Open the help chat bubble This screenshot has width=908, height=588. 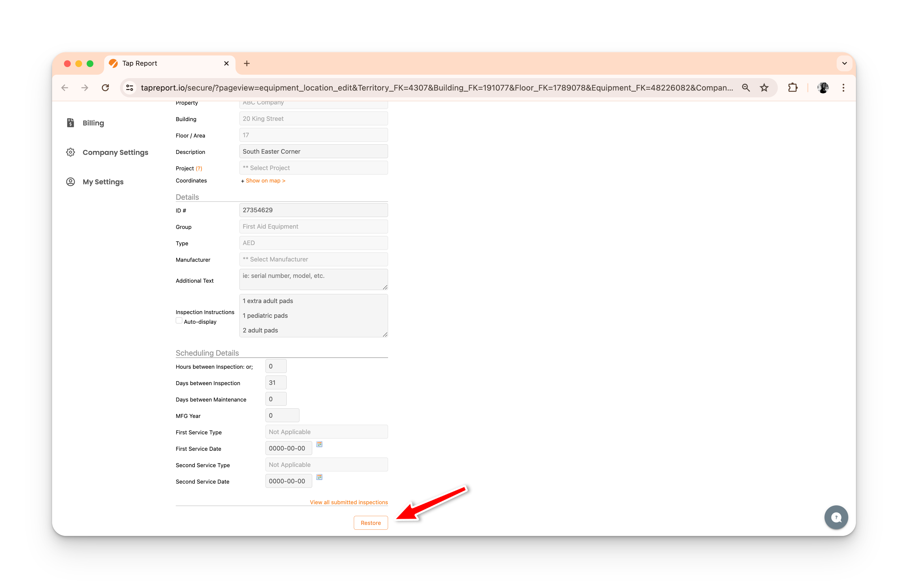tap(836, 518)
